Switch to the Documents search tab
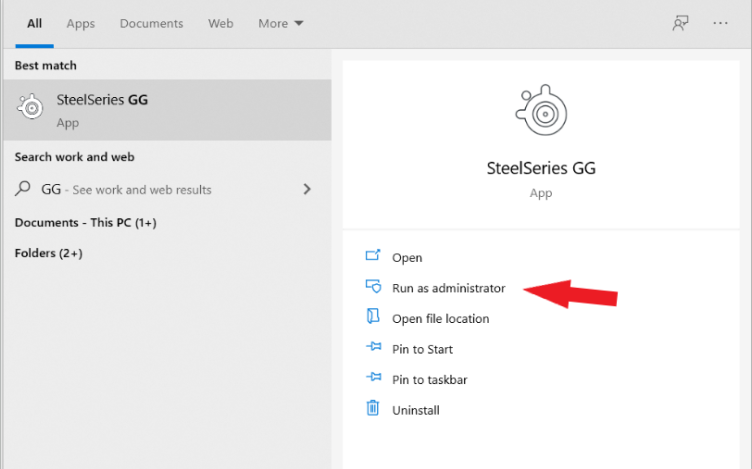The width and height of the screenshot is (752, 469). pyautogui.click(x=151, y=23)
